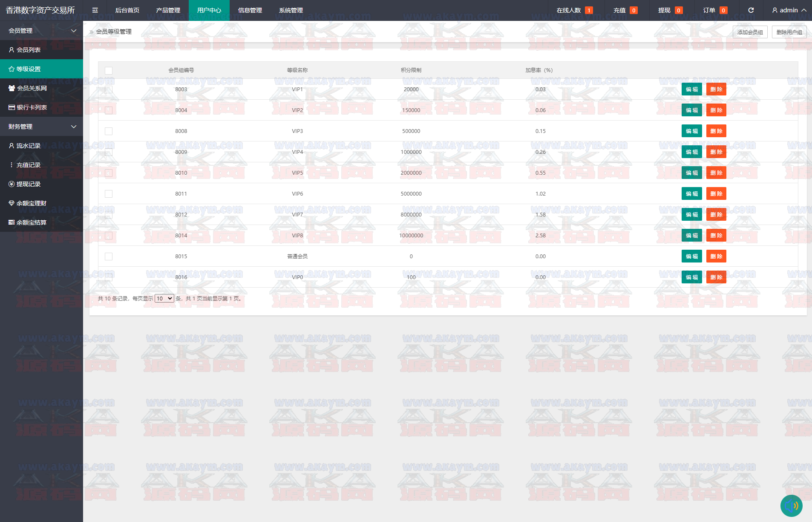Click 编辑 for the VIP3 row
This screenshot has height=522, width=812.
[691, 131]
